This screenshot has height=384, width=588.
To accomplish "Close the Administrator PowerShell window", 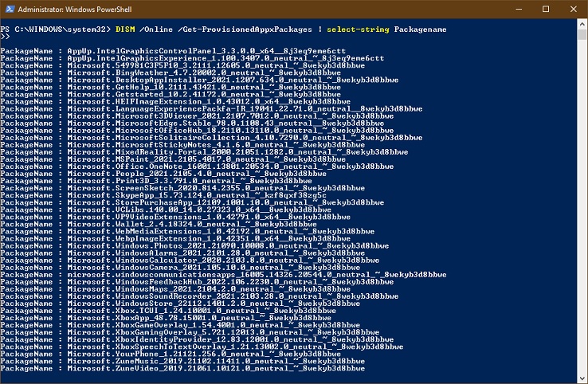I will (x=574, y=9).
